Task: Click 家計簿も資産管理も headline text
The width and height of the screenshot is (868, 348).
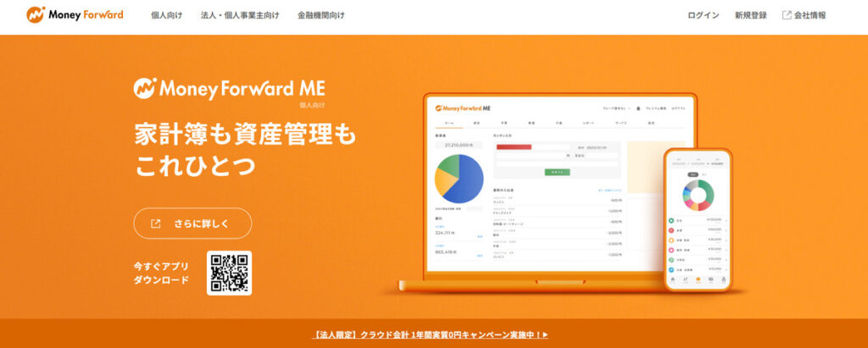Action: click(245, 135)
